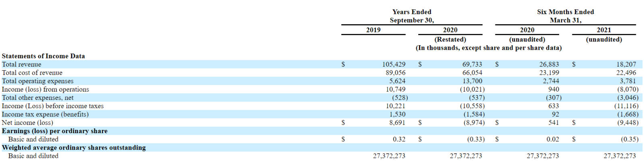Select the 0.32 earnings per share value
The width and height of the screenshot is (644, 161).
click(x=399, y=139)
